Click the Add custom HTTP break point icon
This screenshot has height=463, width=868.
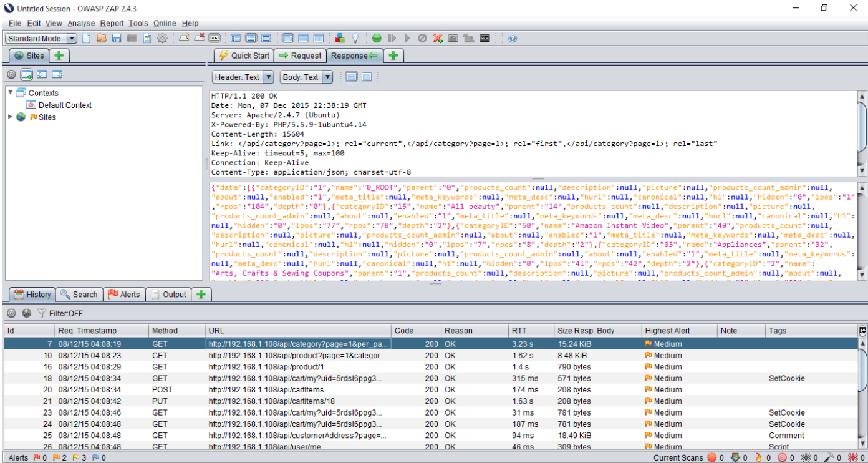click(438, 38)
